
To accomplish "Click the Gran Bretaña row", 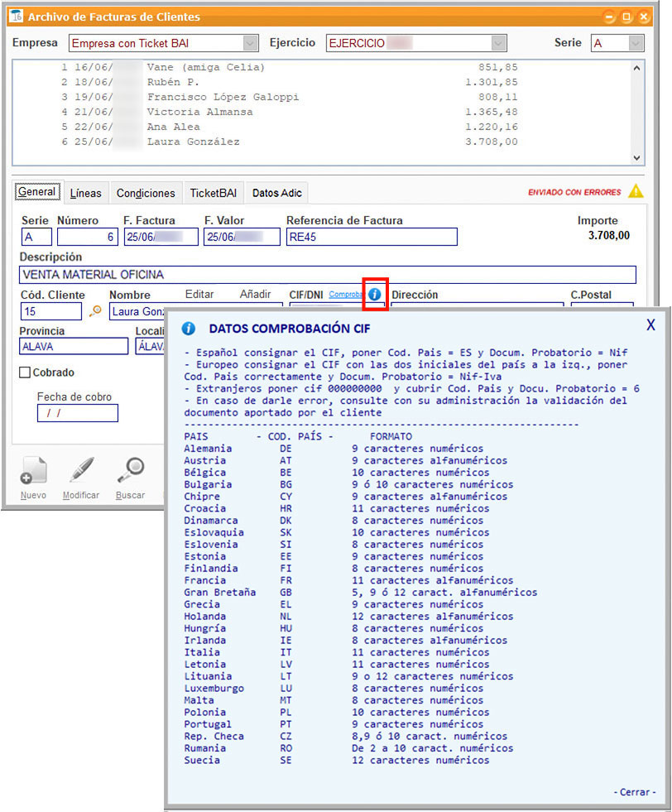I will [361, 592].
